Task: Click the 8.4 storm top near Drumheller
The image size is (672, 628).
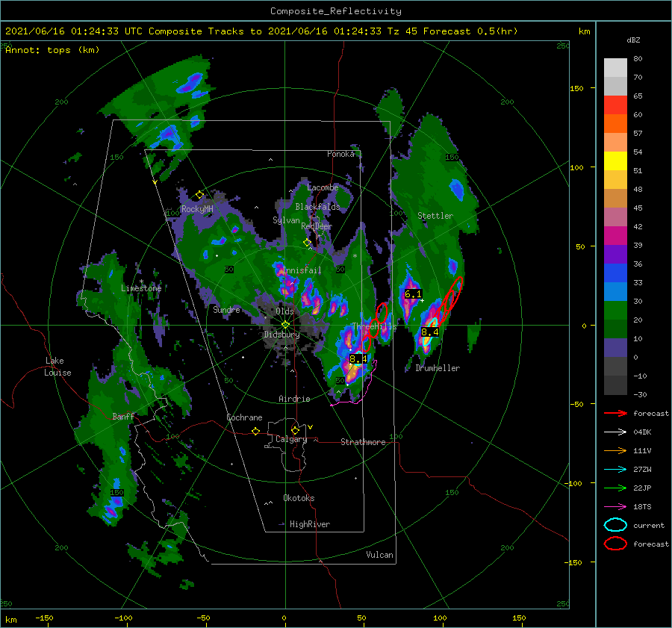Action: pyautogui.click(x=430, y=332)
